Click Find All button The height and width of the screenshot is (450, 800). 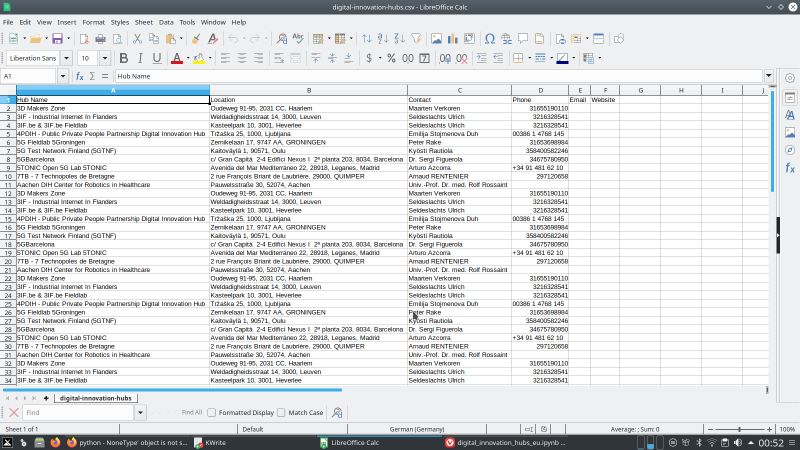tap(192, 412)
